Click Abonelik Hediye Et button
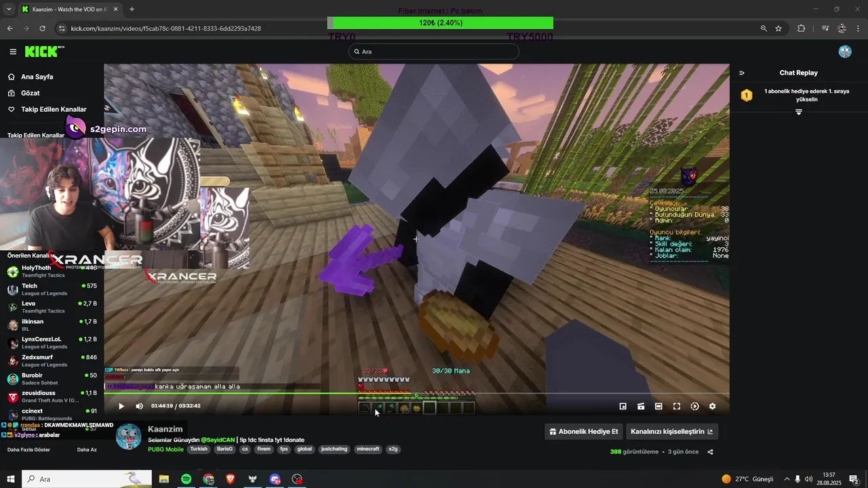This screenshot has width=868, height=488. [x=584, y=431]
